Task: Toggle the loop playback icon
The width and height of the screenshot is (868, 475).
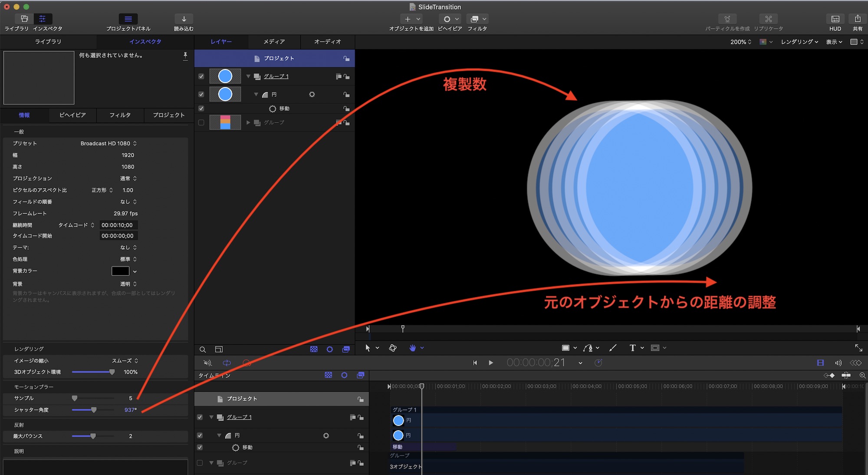Action: coord(227,363)
